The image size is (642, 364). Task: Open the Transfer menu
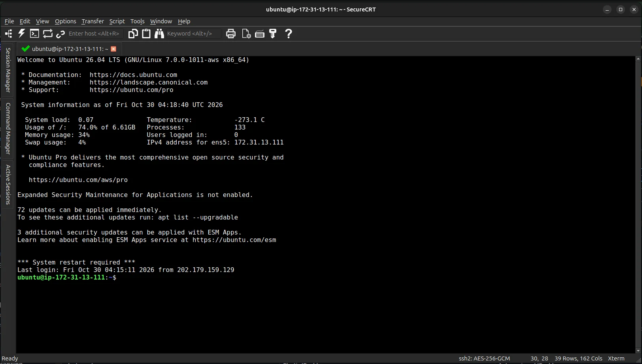pyautogui.click(x=93, y=21)
